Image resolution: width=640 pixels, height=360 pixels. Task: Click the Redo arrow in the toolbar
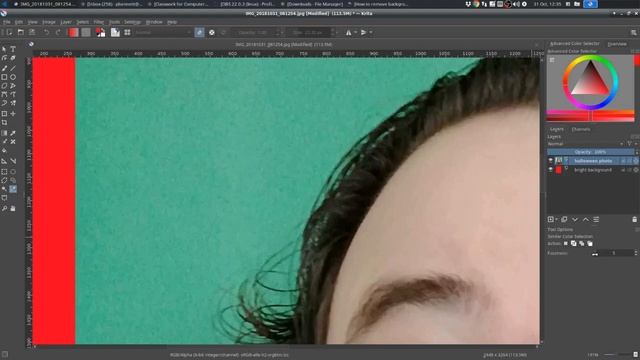tap(58, 32)
